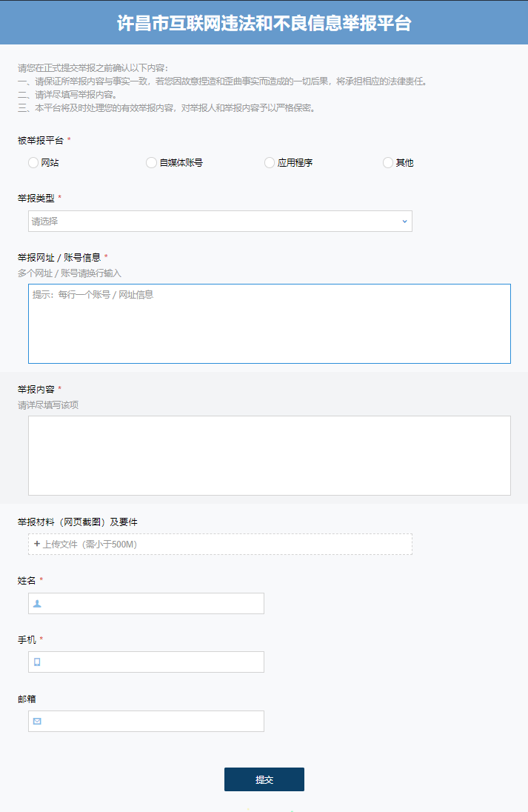The height and width of the screenshot is (812, 528).
Task: Click the 许昌市互联网违法和不良信息举报平台 header title
Action: (264, 23)
